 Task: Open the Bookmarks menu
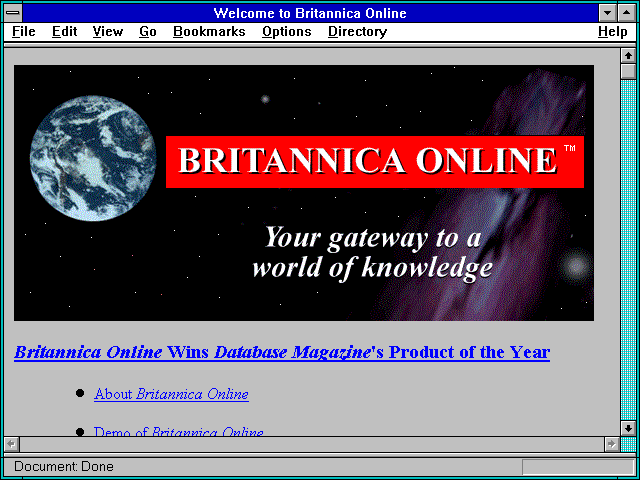pos(209,32)
